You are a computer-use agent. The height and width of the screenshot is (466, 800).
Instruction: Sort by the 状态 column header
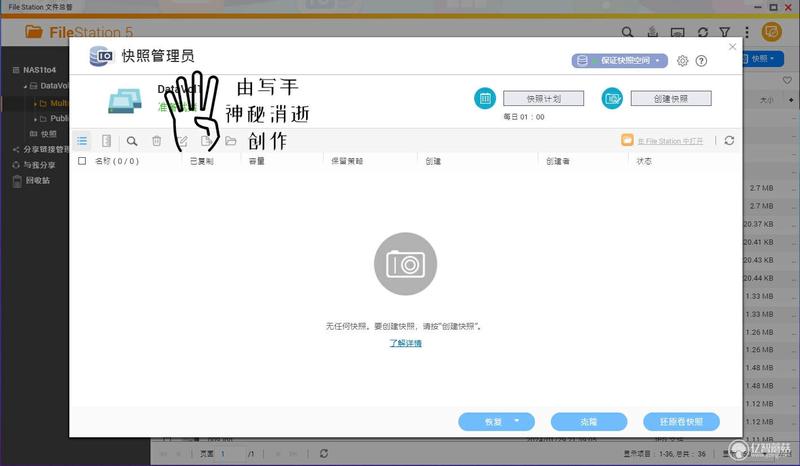click(x=644, y=161)
